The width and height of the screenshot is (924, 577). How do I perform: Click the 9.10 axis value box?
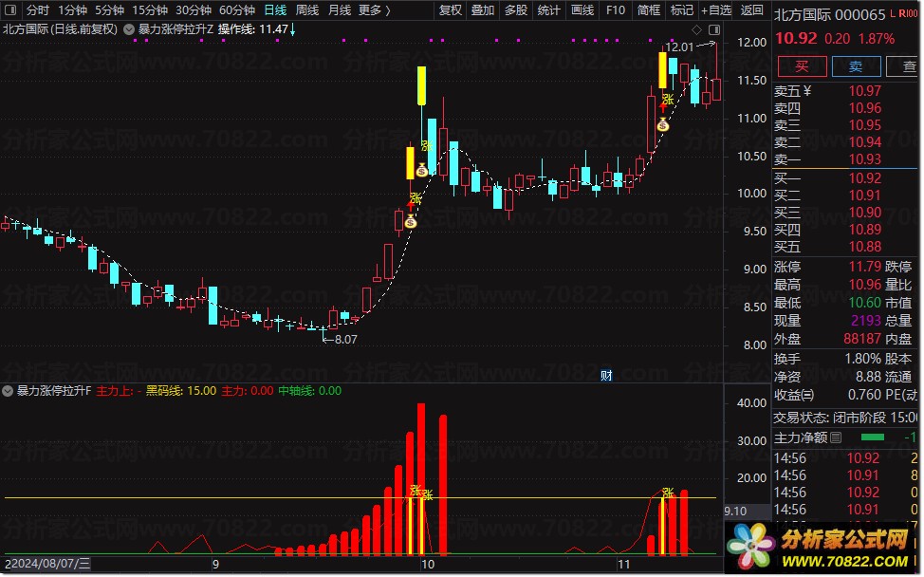coord(748,511)
